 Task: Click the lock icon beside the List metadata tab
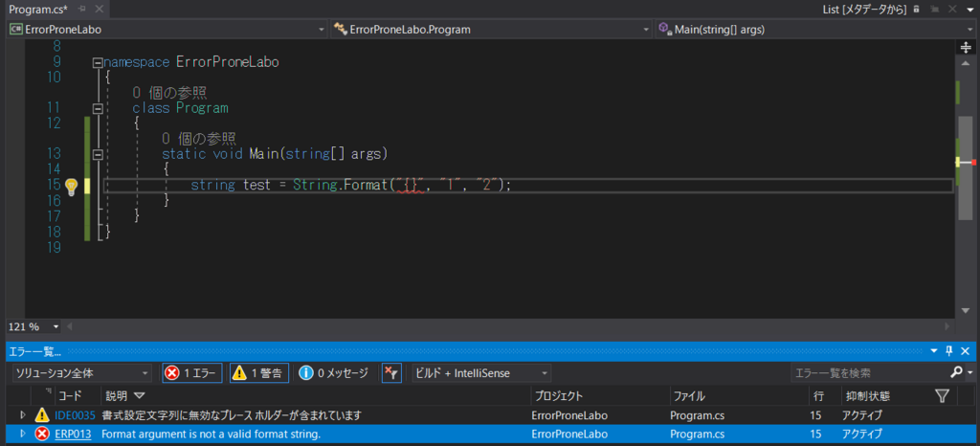916,9
